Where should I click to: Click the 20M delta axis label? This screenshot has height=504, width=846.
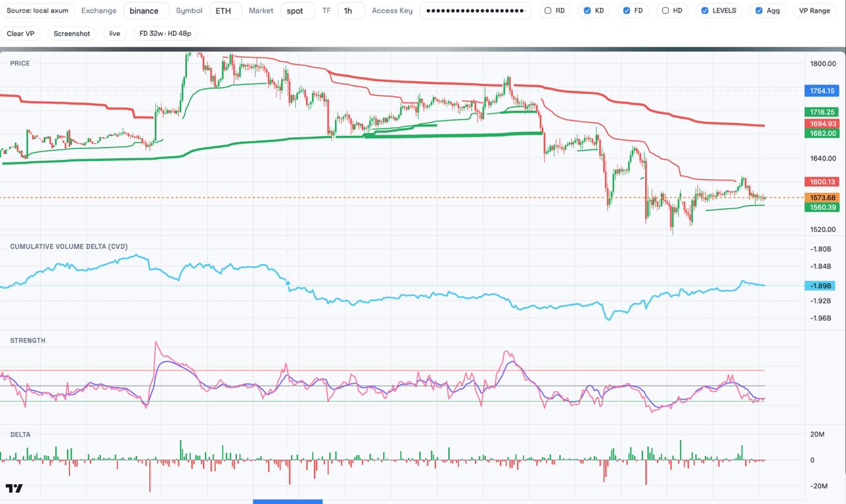[x=817, y=434]
